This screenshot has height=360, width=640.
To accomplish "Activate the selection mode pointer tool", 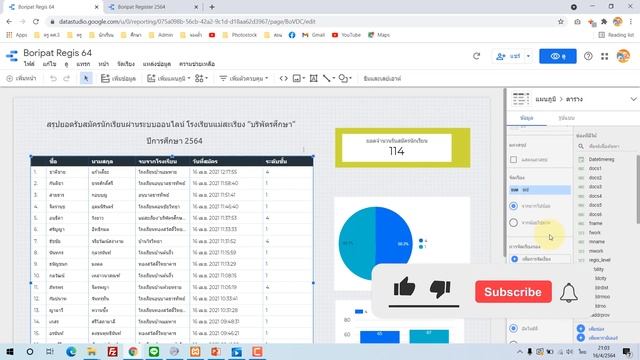I will 86,78.
